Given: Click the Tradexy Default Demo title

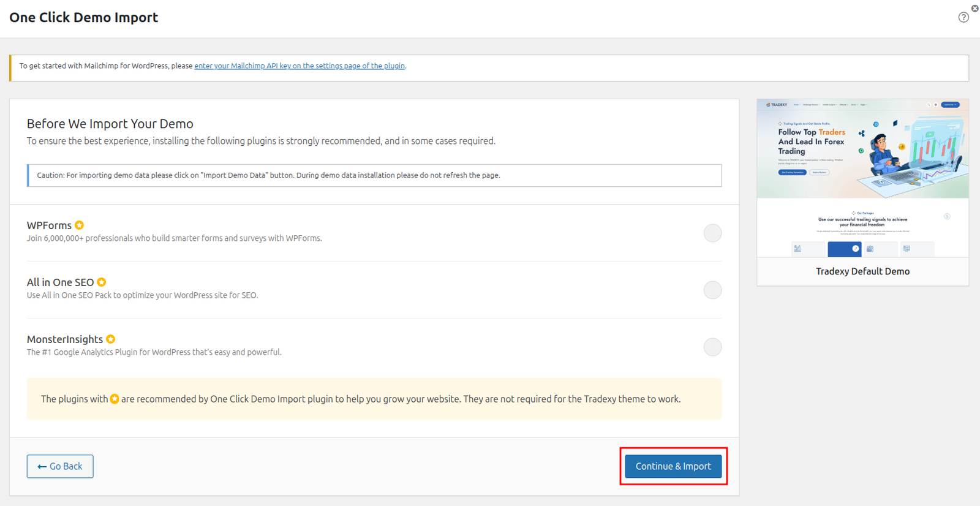Looking at the screenshot, I should [862, 271].
